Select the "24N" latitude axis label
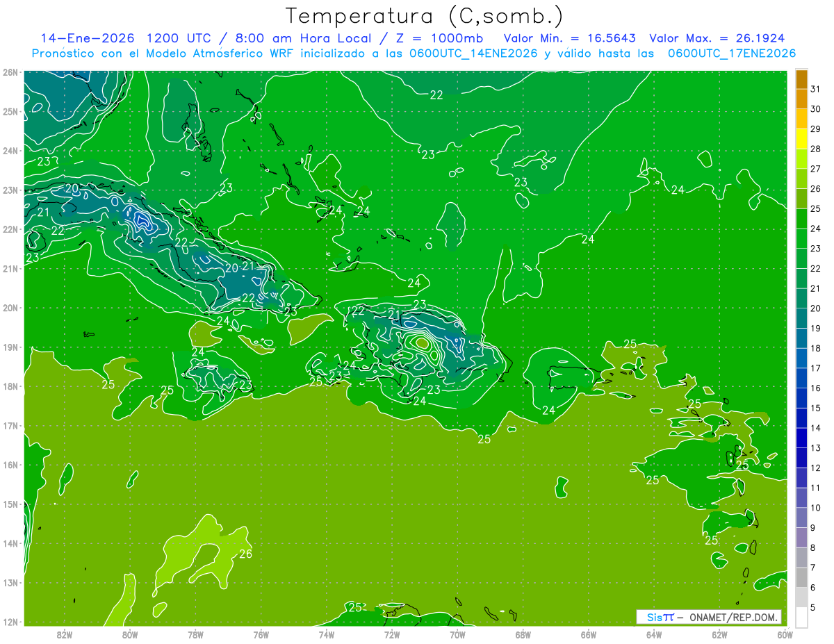 click(x=10, y=151)
